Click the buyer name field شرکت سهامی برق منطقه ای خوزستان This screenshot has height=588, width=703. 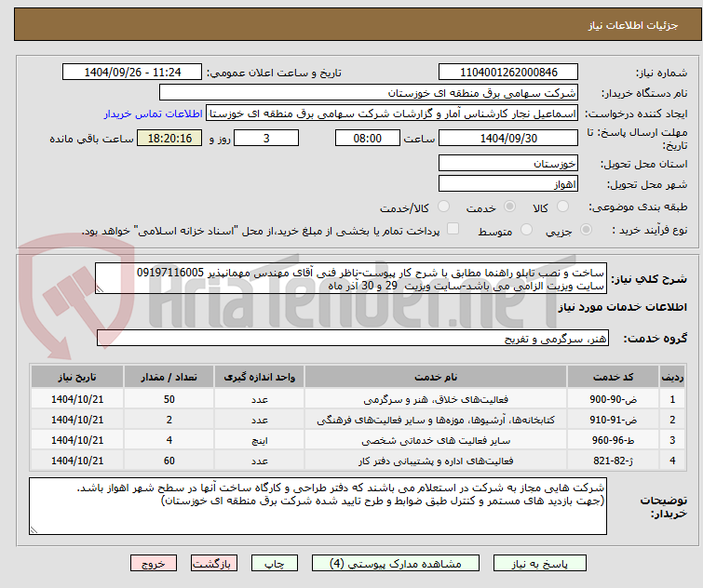(x=369, y=93)
